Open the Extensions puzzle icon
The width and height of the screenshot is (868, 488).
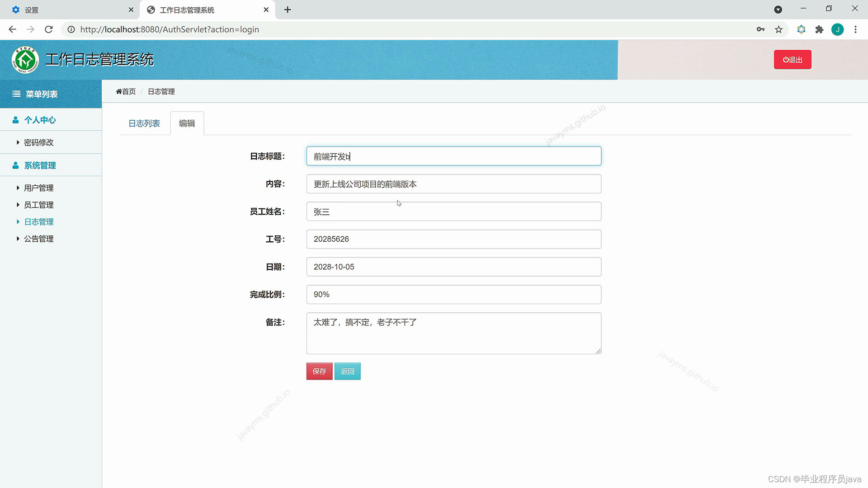(x=819, y=29)
